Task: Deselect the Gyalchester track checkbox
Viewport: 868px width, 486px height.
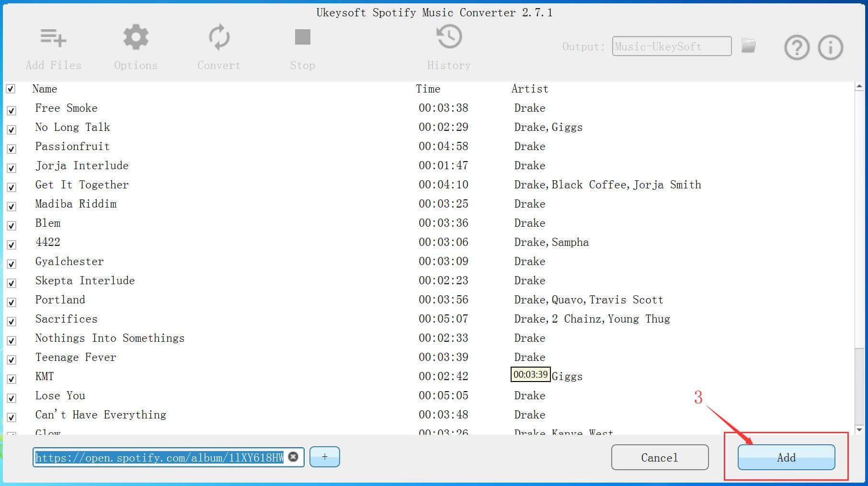Action: coord(11,264)
